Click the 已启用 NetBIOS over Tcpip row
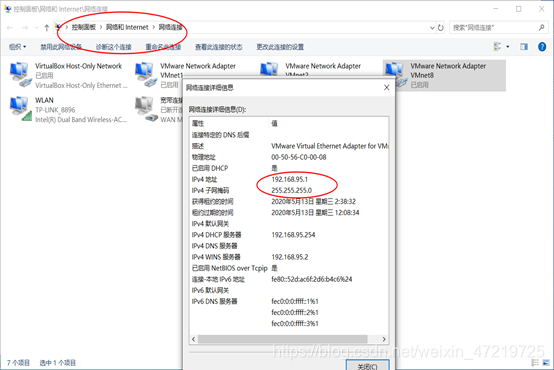Image resolution: width=554 pixels, height=370 pixels. point(289,268)
